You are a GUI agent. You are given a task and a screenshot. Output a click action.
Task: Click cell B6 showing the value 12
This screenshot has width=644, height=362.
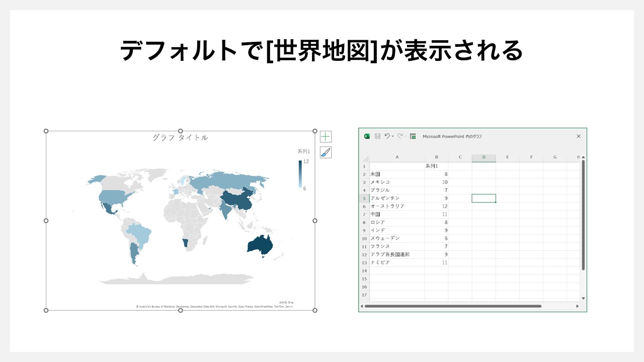(x=438, y=206)
